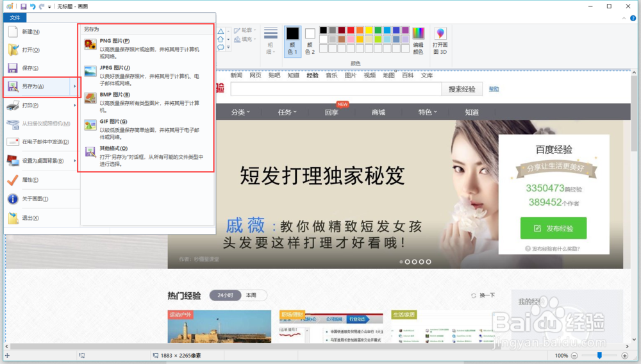Click the undo arrow in title bar

pos(33,6)
